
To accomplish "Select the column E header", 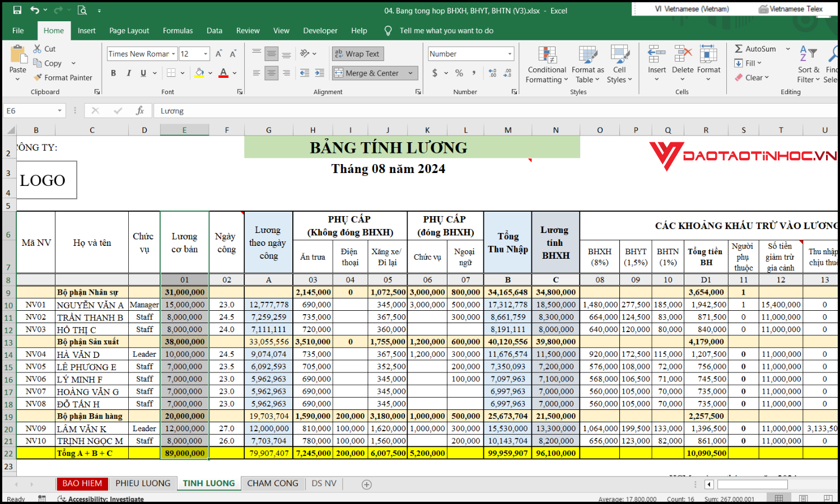I will click(x=184, y=130).
